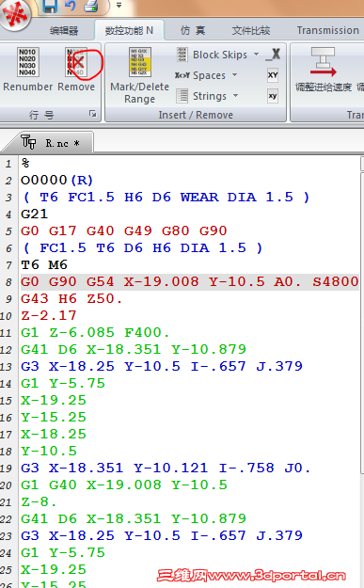Viewport: 364px width, 588px height.
Task: Click line 17 'X-18.25'
Action: point(54,434)
